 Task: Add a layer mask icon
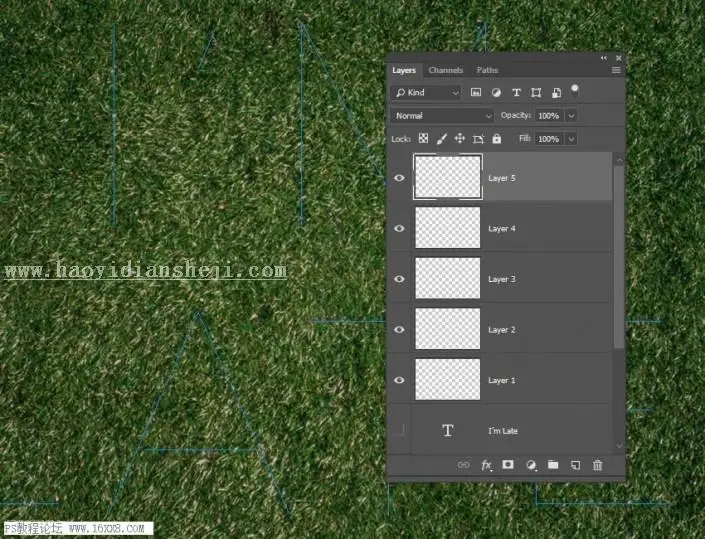pyautogui.click(x=508, y=464)
